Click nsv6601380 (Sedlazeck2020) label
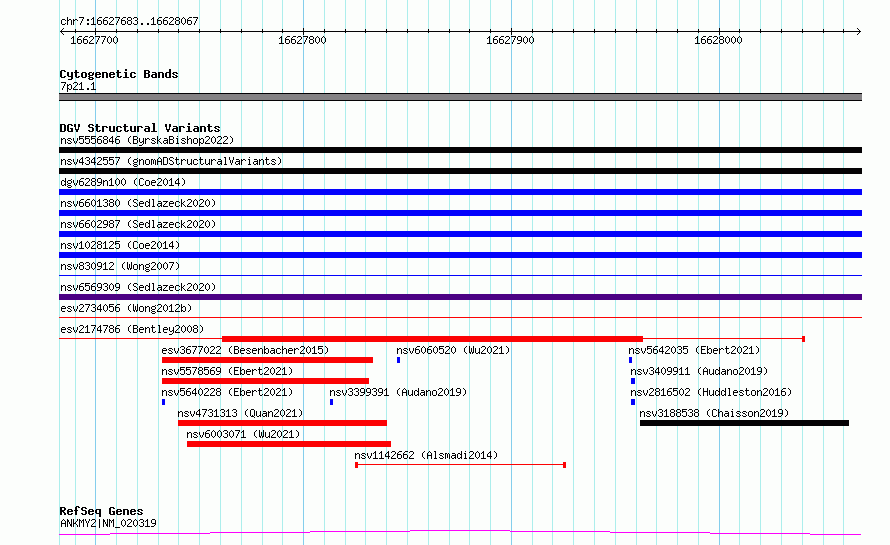 pos(138,203)
